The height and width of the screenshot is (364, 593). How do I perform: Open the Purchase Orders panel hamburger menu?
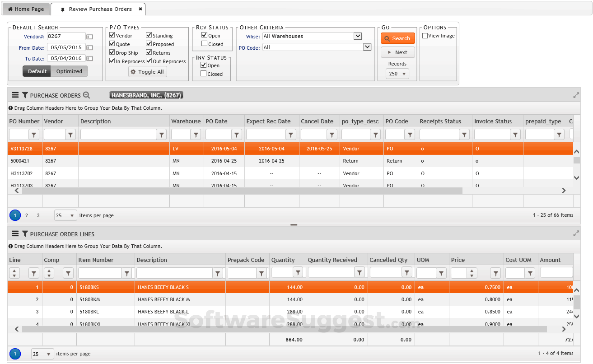[x=16, y=95]
